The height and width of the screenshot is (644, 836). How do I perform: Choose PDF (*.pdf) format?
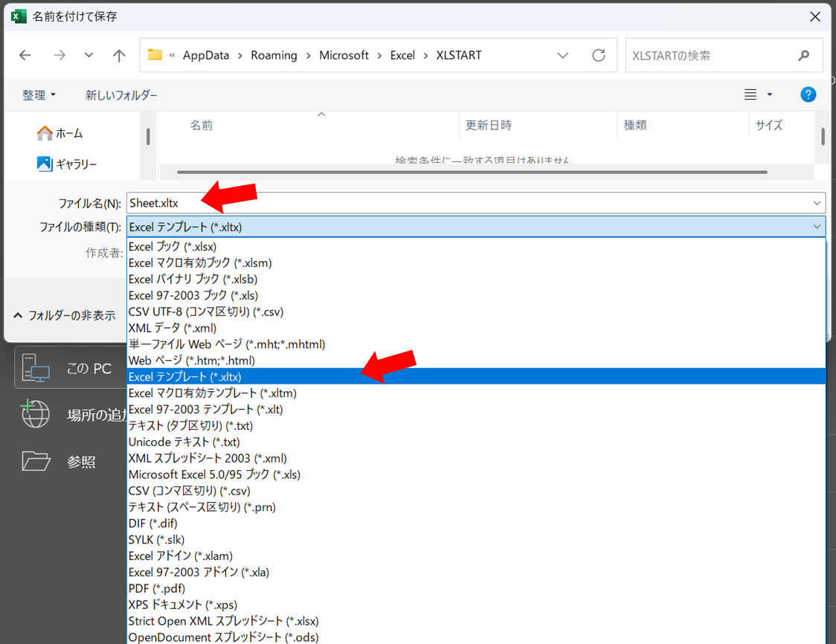coord(475,588)
